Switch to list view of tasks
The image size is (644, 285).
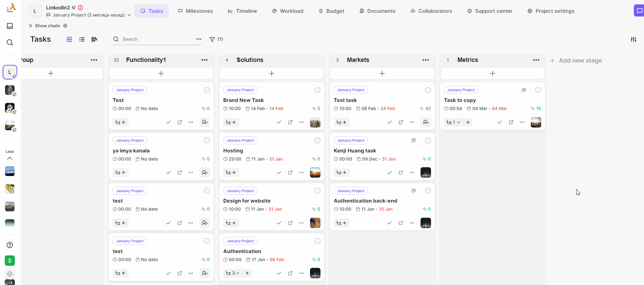click(x=82, y=39)
